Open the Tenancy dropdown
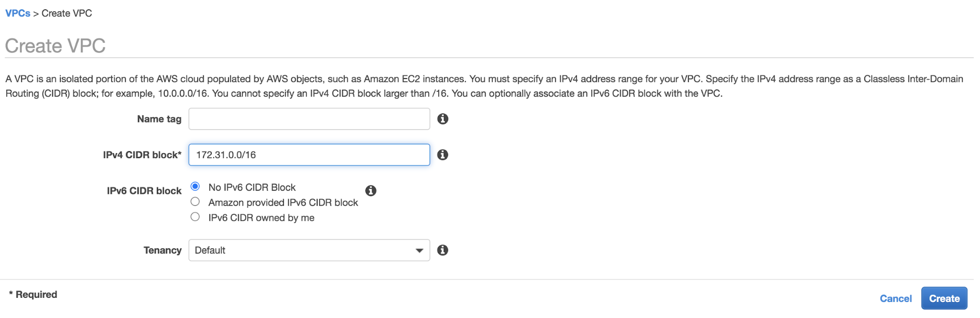 tap(309, 250)
